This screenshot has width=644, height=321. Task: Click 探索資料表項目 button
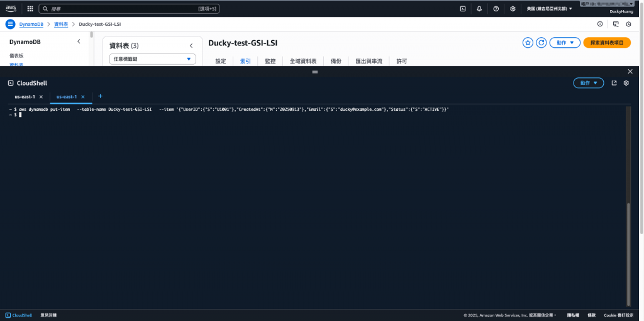[x=607, y=43]
